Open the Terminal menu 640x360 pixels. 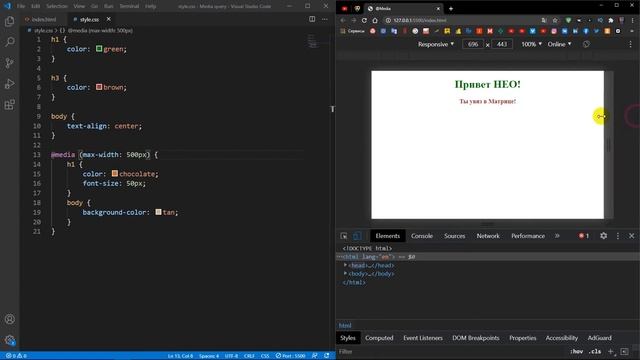tap(129, 6)
